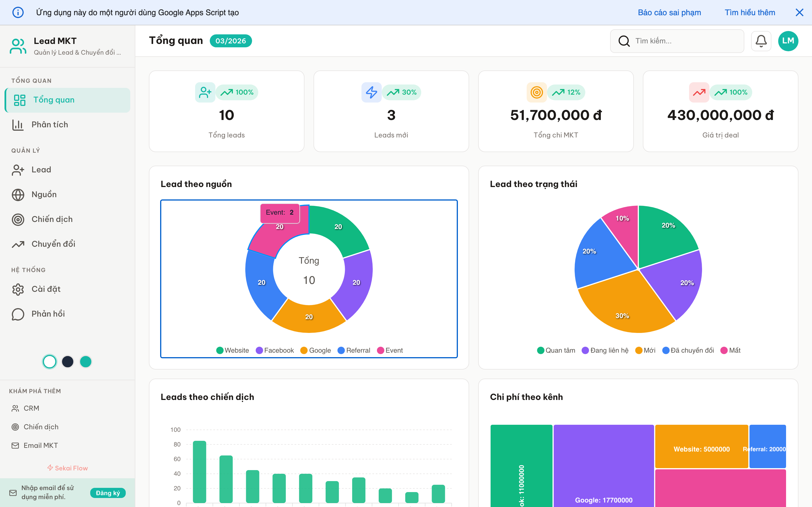Open the notification bell
This screenshot has width=812, height=507.
pos(761,41)
